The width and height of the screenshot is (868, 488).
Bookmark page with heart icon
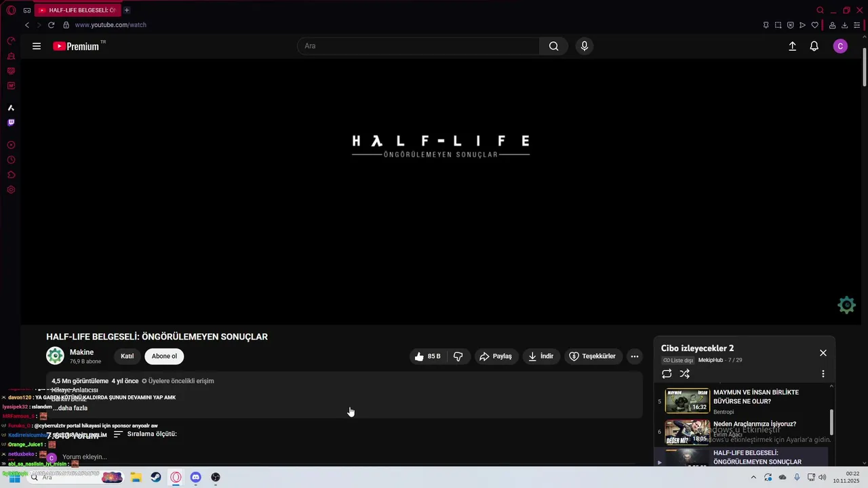point(814,25)
